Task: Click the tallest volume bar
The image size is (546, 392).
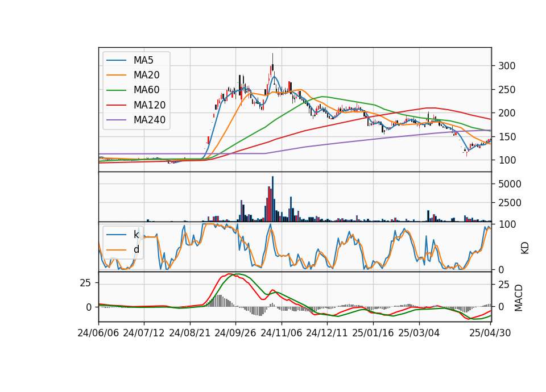Action: [272, 199]
